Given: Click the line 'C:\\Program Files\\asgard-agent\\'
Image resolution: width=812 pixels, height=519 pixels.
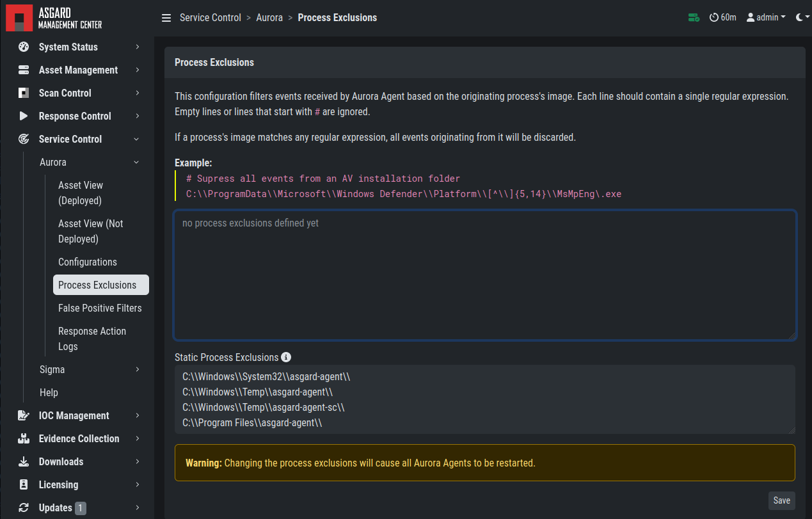Looking at the screenshot, I should coord(252,422).
